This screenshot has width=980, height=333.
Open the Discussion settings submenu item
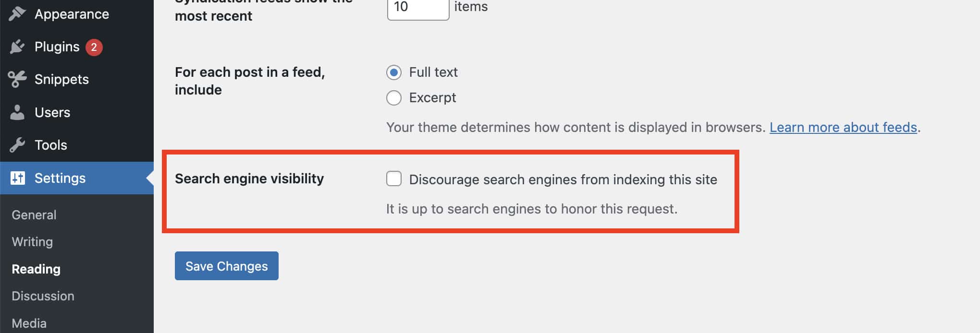(43, 296)
